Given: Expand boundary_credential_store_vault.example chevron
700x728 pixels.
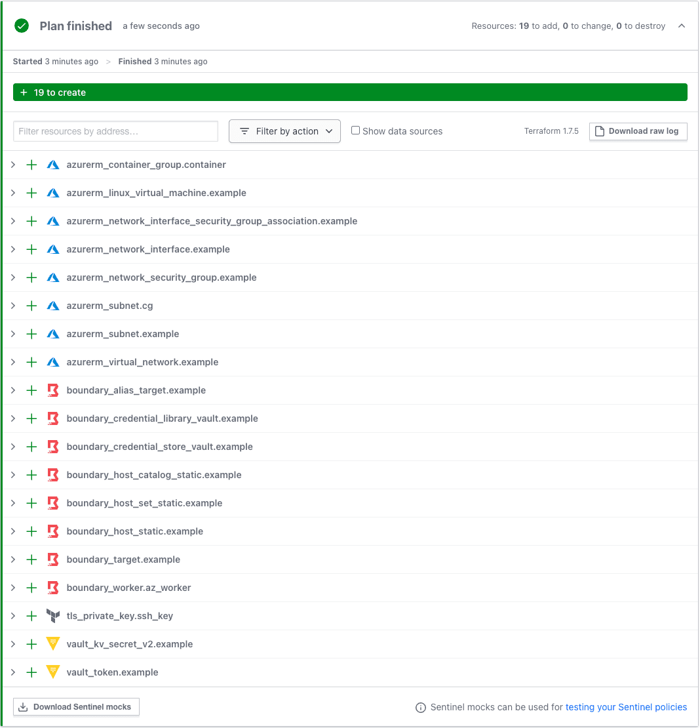Looking at the screenshot, I should (x=13, y=447).
